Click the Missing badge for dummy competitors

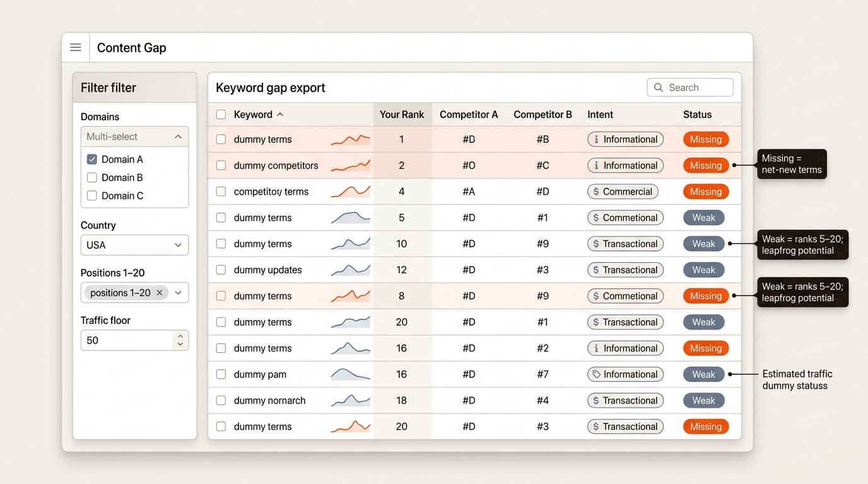click(x=706, y=166)
